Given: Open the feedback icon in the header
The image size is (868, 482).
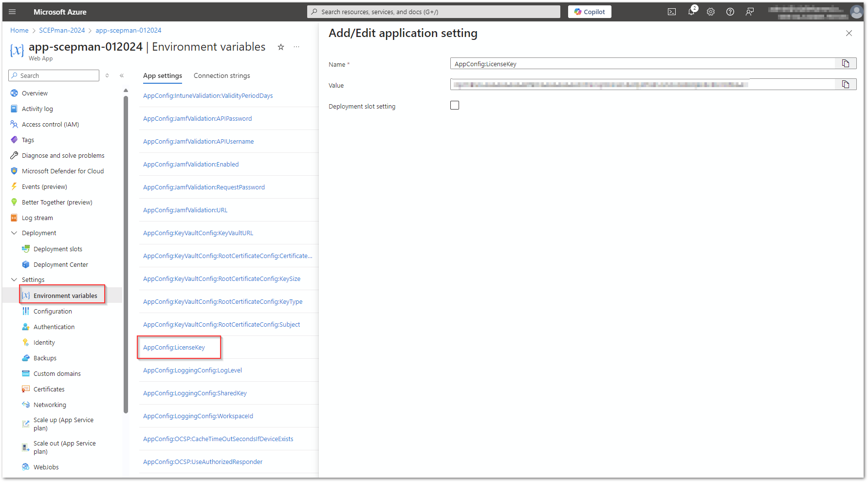Looking at the screenshot, I should pos(750,12).
